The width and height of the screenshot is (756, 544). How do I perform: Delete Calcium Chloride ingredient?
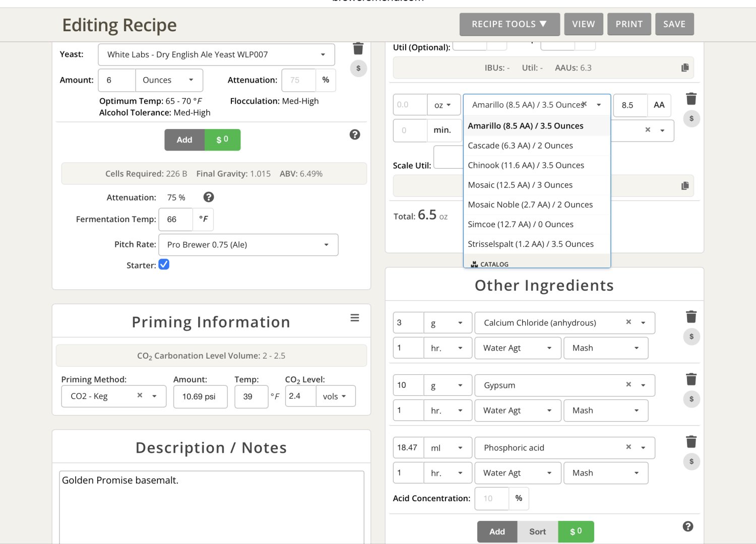pos(691,317)
